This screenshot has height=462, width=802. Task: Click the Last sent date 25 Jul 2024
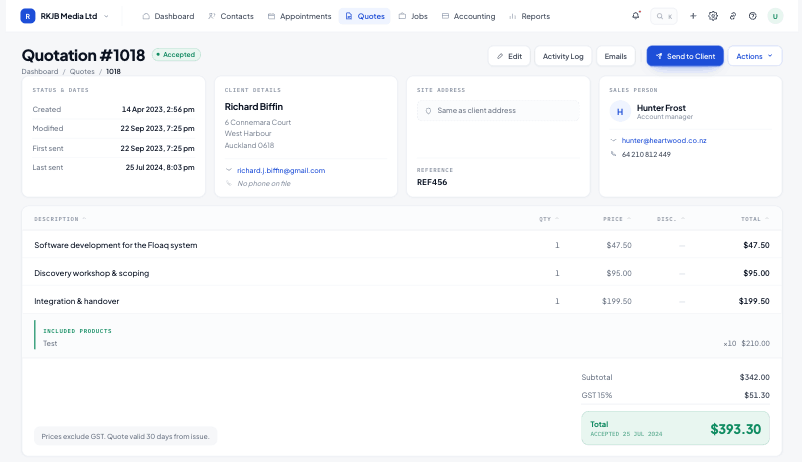[x=160, y=167]
